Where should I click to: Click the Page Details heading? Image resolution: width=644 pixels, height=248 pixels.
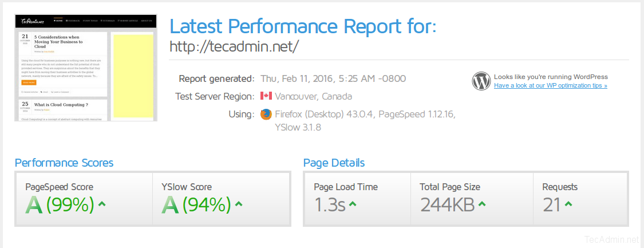pos(334,163)
